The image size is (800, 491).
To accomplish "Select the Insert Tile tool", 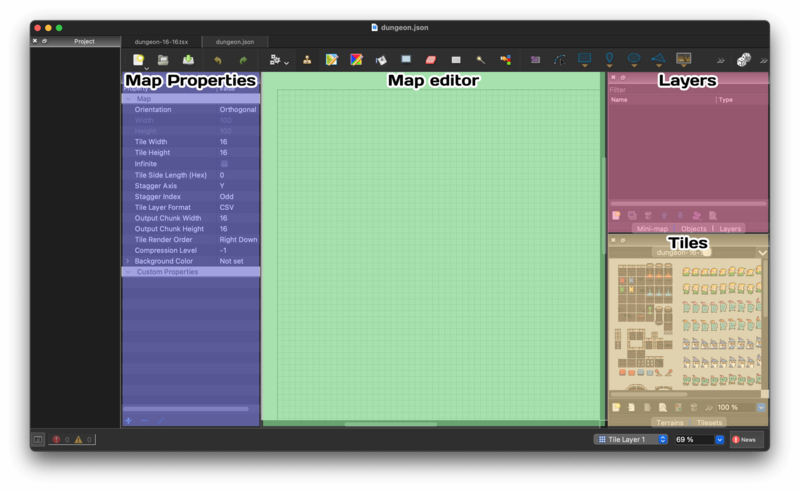I will [684, 59].
